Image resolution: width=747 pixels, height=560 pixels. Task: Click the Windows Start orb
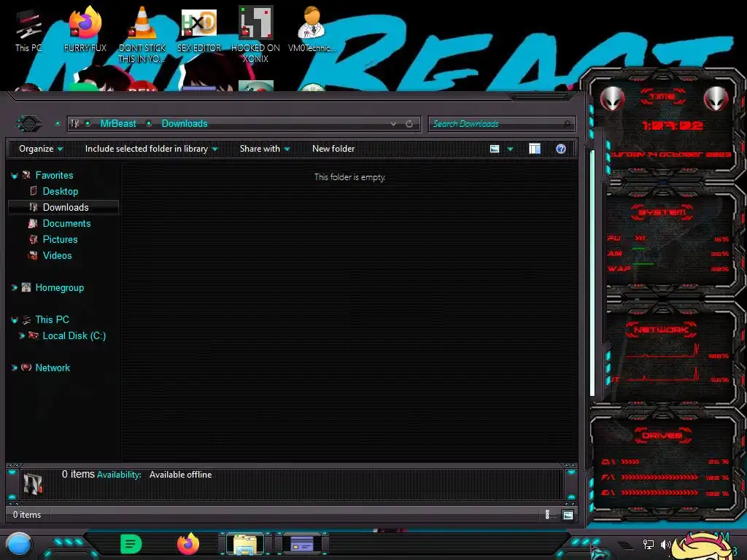[x=18, y=545]
